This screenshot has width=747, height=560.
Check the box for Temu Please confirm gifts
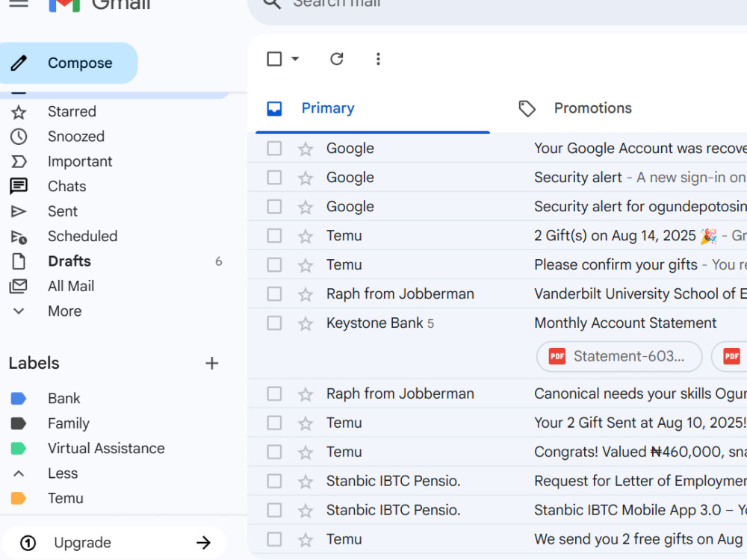click(274, 265)
